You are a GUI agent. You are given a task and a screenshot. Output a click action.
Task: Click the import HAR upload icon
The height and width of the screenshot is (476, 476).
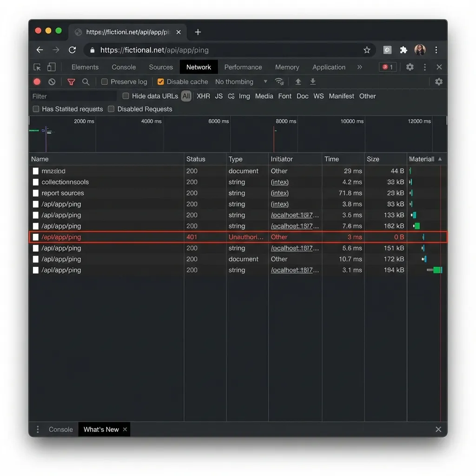[x=298, y=82]
